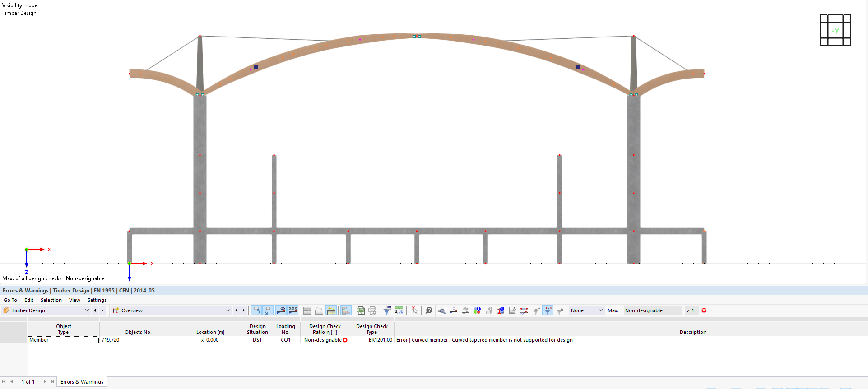Click the decimal places 0.00 icon
This screenshot has height=389, width=868.
point(399,310)
